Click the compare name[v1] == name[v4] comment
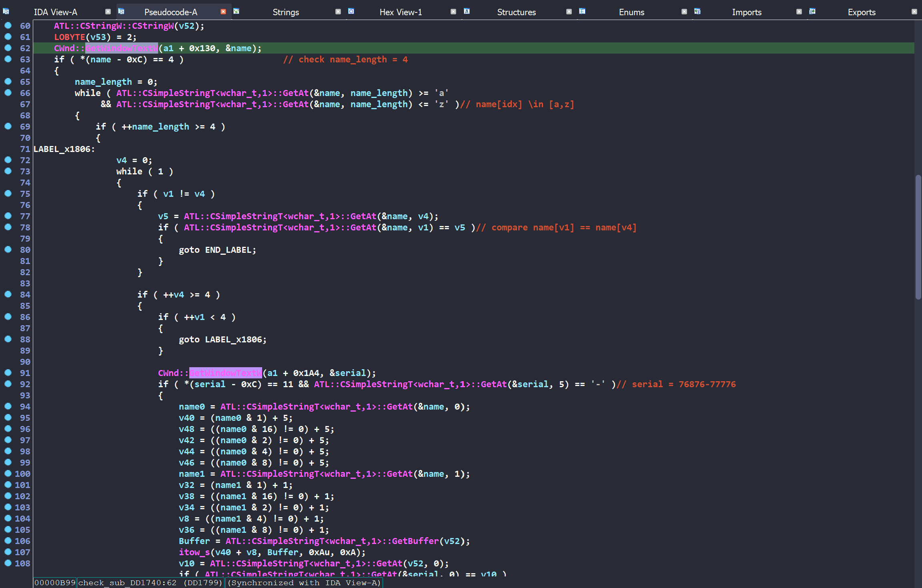The width and height of the screenshot is (922, 588). click(556, 227)
